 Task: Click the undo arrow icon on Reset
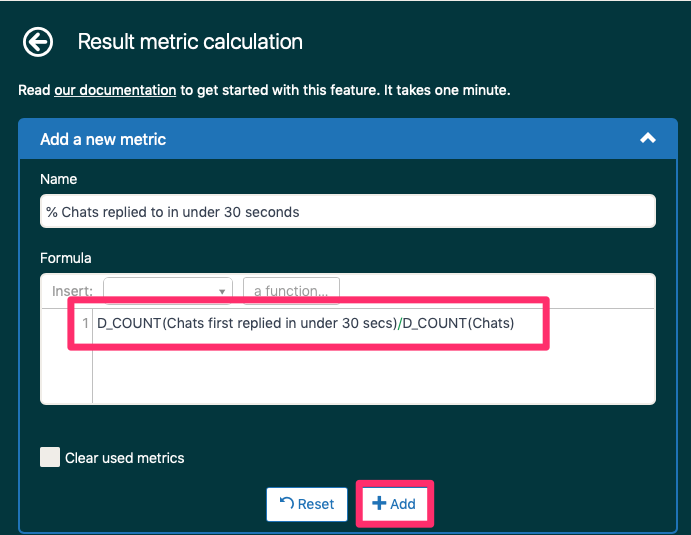point(286,503)
